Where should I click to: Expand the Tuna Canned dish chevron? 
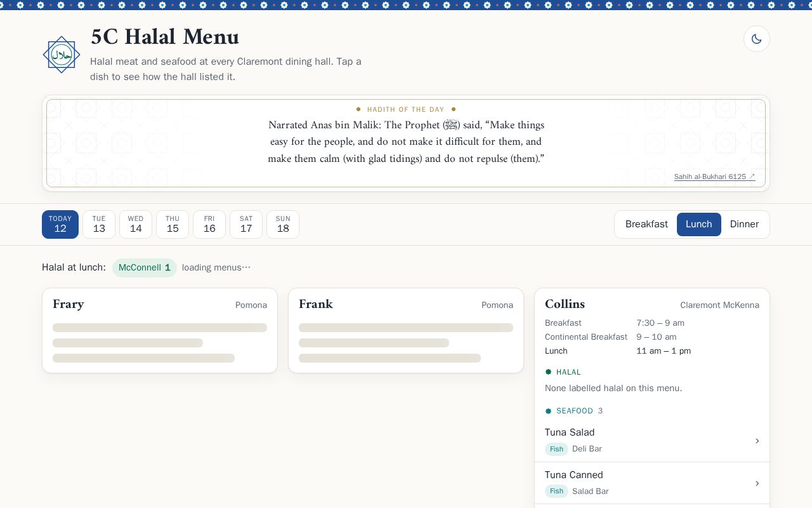click(x=757, y=483)
